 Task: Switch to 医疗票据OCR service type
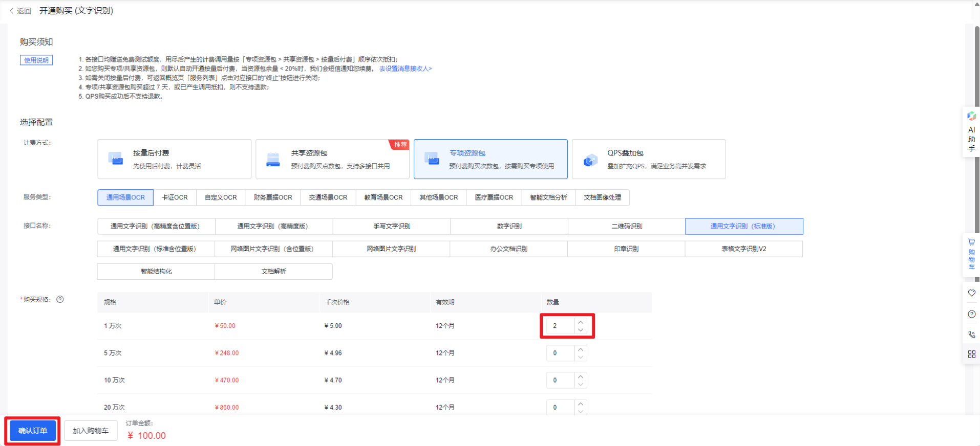(x=494, y=197)
